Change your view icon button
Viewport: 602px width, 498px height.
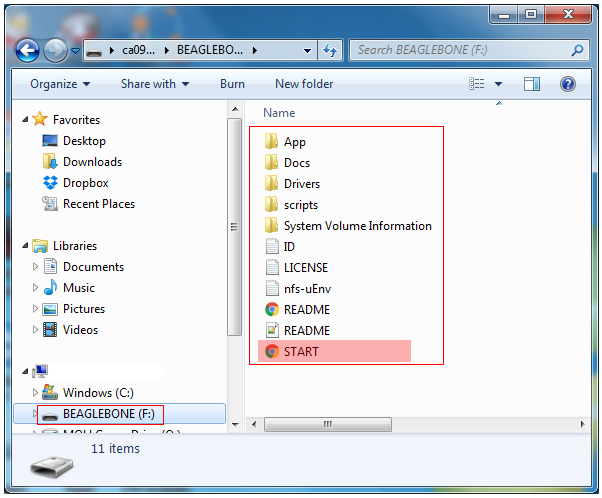click(x=477, y=84)
